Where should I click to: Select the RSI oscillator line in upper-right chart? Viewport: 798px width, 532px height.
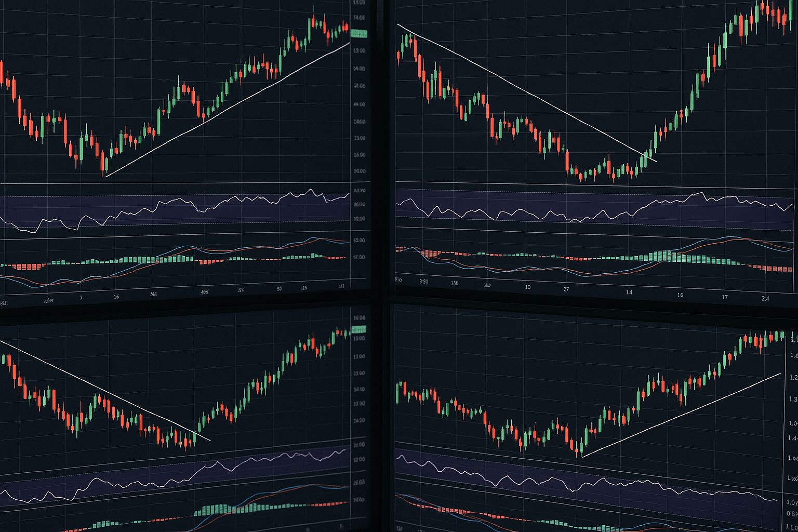pyautogui.click(x=594, y=208)
